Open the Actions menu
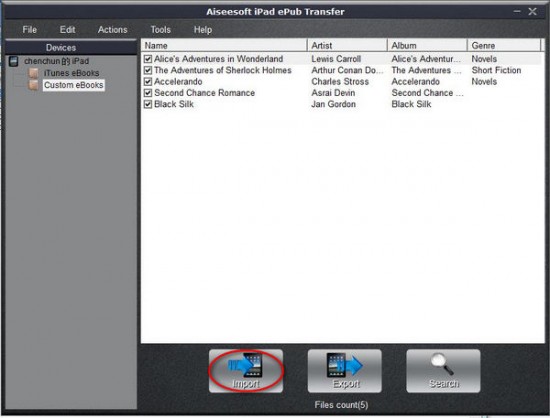550x418 pixels. (112, 30)
